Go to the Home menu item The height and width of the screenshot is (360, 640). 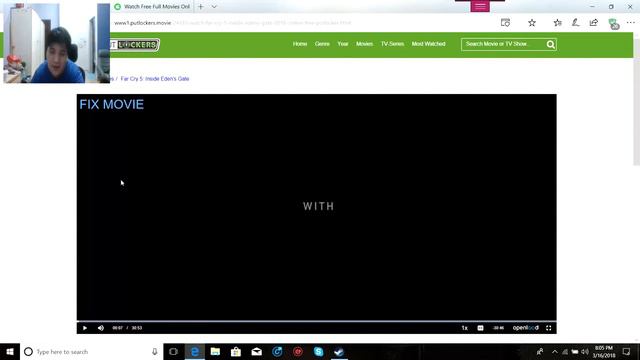(300, 44)
